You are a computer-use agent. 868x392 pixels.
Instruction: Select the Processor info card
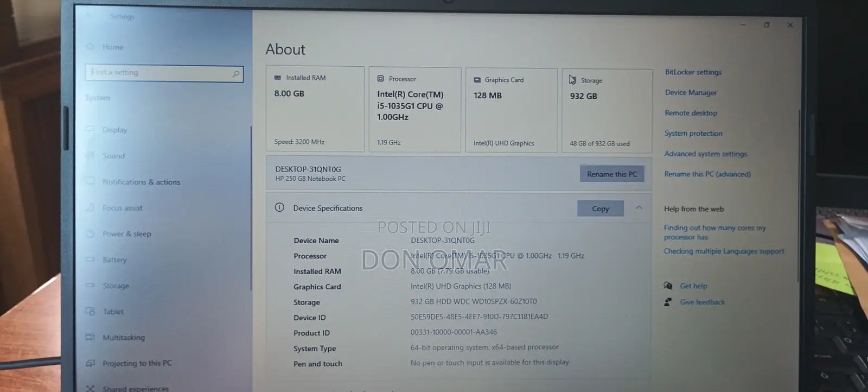[x=415, y=110]
